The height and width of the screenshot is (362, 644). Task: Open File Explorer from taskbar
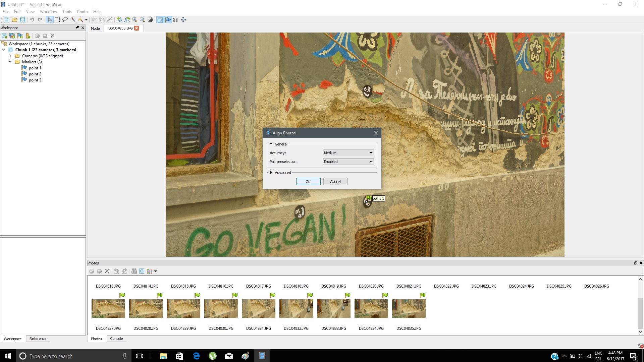point(163,356)
